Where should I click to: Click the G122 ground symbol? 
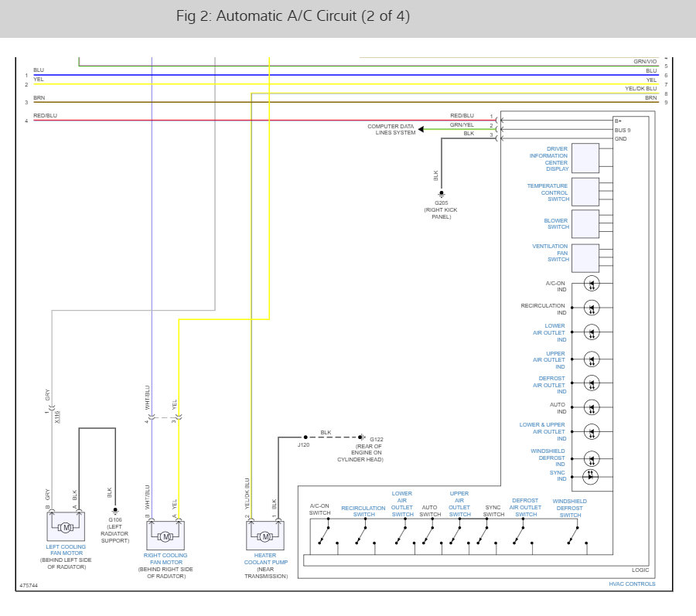click(x=362, y=437)
